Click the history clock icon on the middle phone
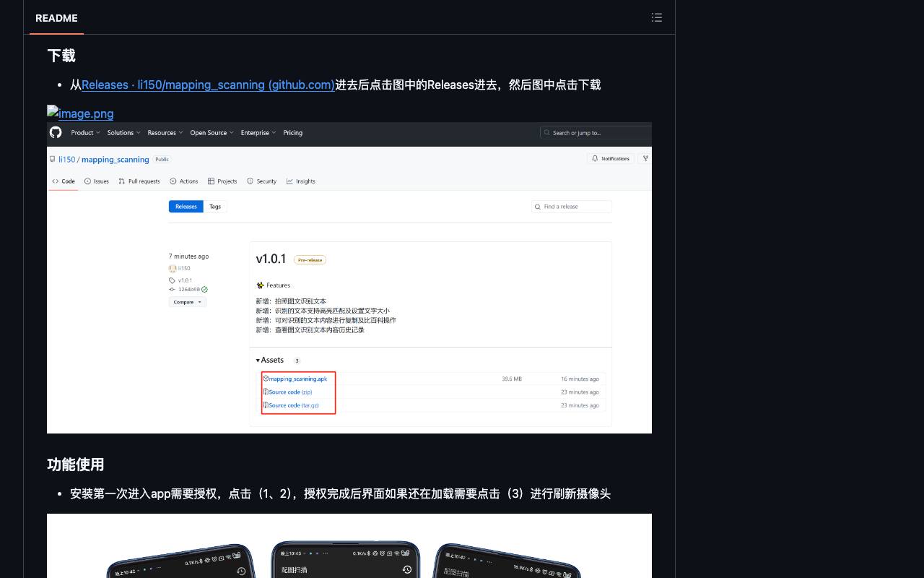Image resolution: width=924 pixels, height=578 pixels. tap(406, 569)
